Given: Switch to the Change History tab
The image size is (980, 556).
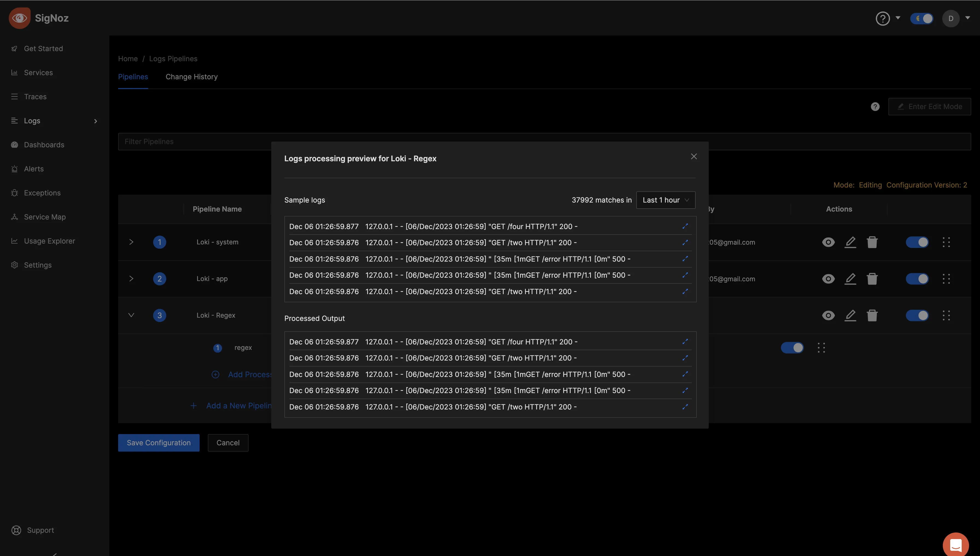Looking at the screenshot, I should [191, 77].
